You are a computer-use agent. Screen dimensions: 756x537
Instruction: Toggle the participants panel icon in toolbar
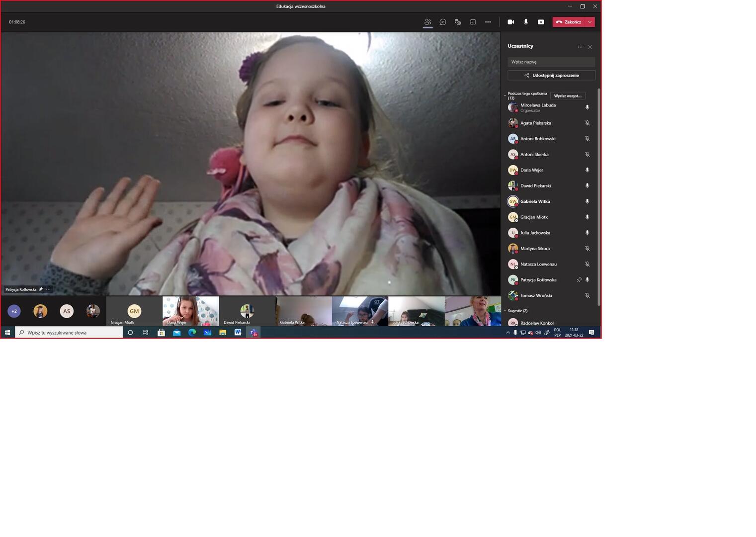tap(427, 22)
